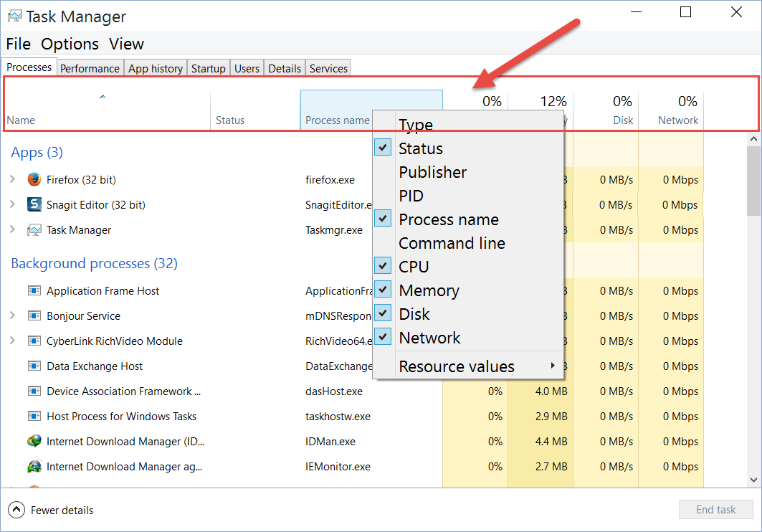
Task: Select the Bonjour Service process icon
Action: point(34,315)
